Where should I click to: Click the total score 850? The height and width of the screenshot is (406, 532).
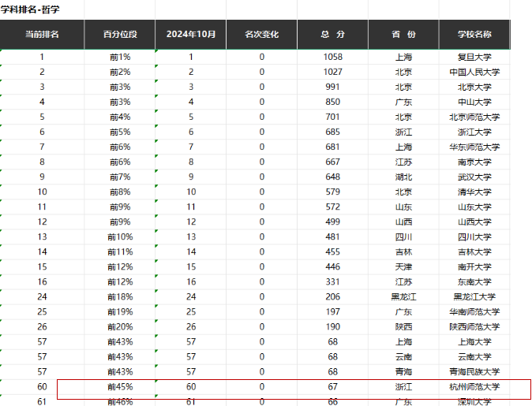click(x=332, y=102)
